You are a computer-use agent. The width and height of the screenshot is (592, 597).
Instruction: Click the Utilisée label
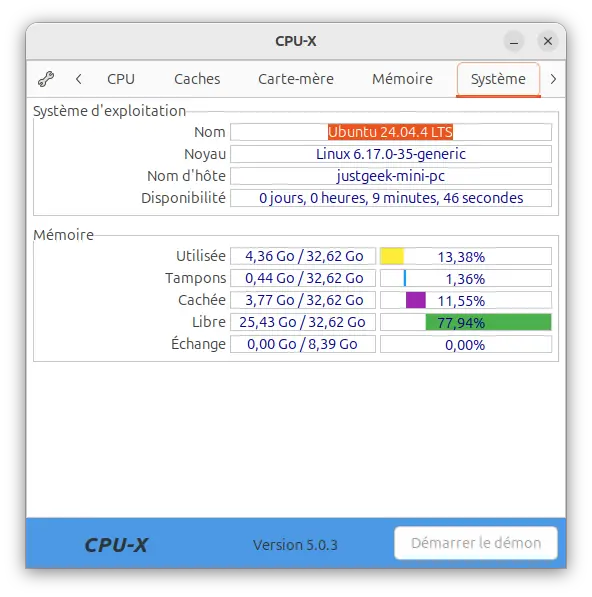[x=201, y=256]
